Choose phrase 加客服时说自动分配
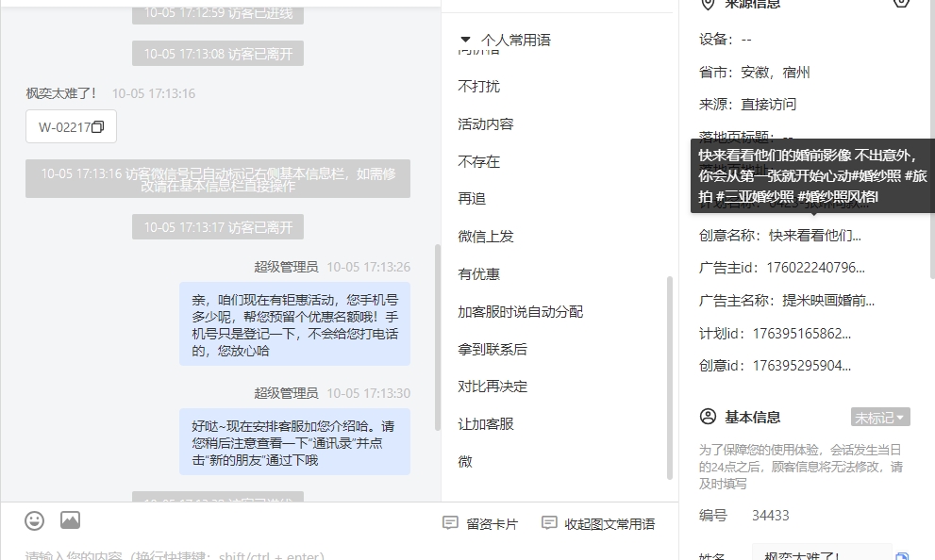This screenshot has height=560, width=935. pos(520,311)
